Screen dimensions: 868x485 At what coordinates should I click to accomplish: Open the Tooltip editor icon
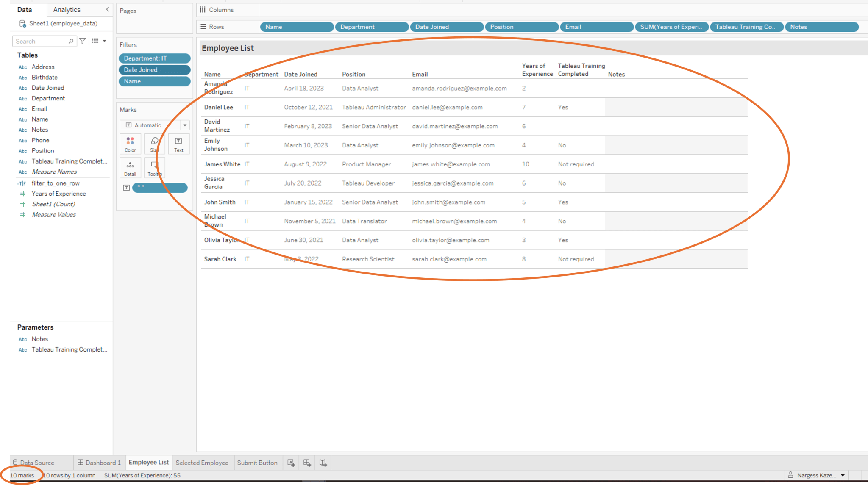coord(154,167)
